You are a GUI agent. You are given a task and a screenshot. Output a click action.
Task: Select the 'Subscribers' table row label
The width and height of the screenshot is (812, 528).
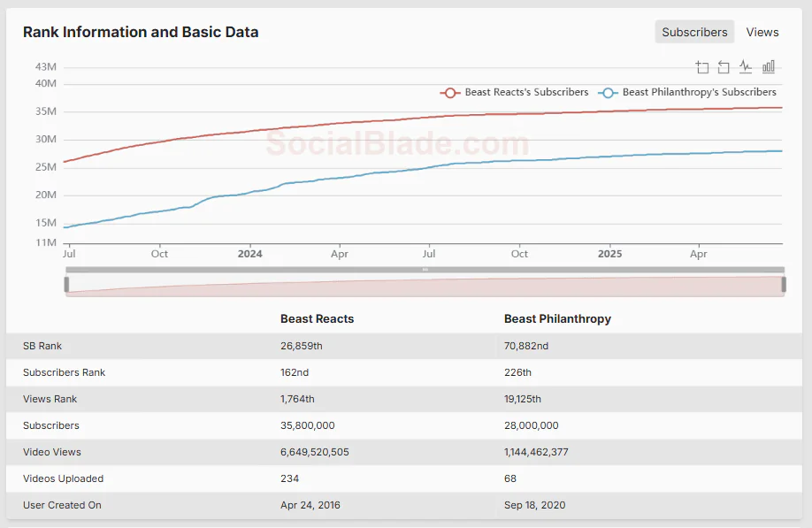click(x=51, y=425)
